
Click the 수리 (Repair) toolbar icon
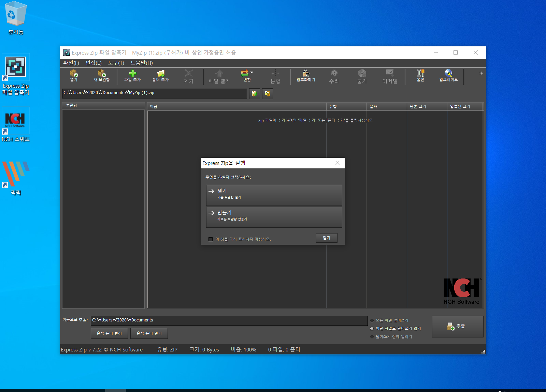[334, 76]
